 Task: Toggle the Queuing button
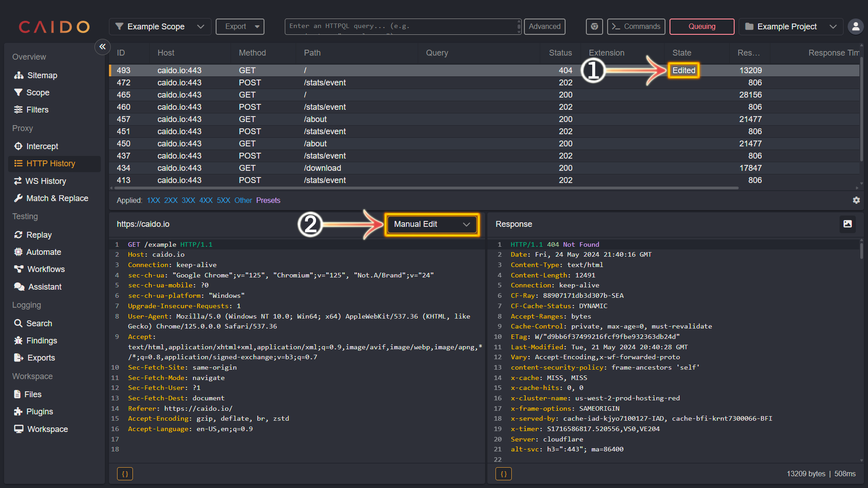(702, 27)
